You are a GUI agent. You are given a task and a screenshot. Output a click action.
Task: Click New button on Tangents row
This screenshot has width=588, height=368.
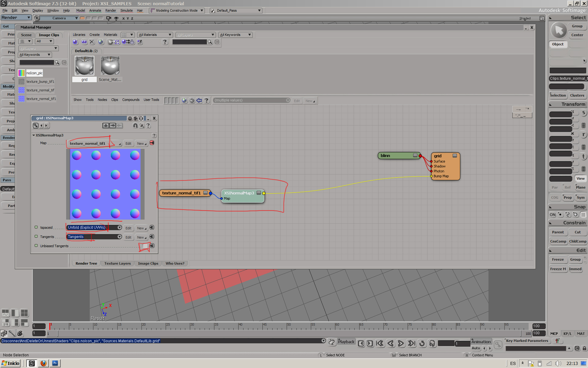(141, 237)
